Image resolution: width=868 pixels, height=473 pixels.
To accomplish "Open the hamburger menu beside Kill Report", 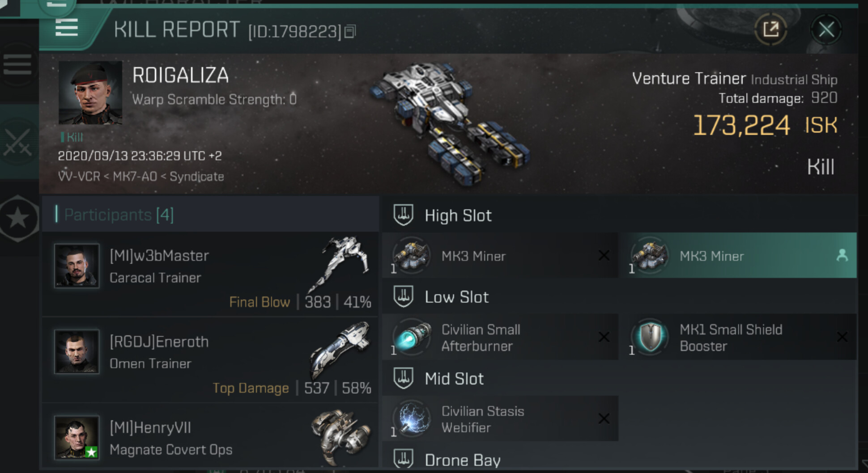I will coord(67,28).
